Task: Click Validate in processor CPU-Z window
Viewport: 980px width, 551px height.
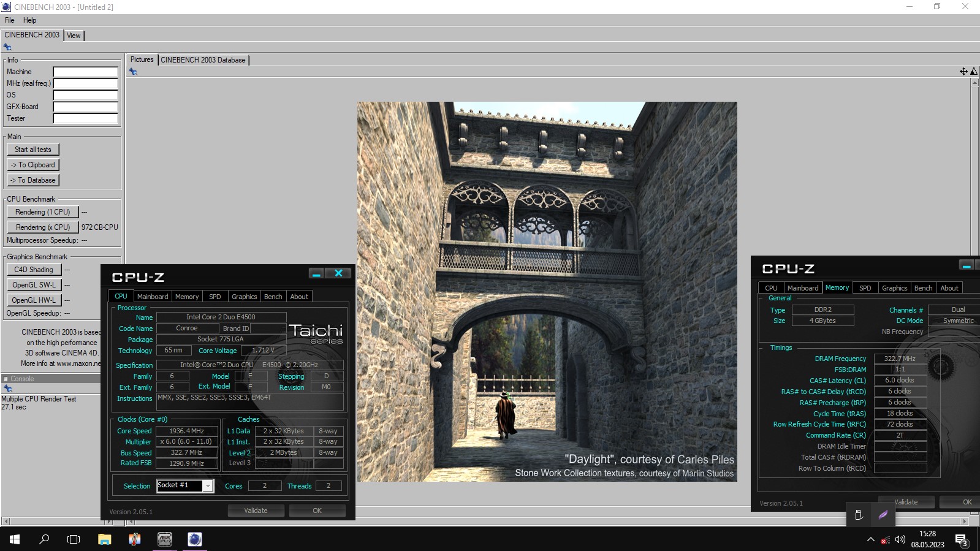Action: coord(256,511)
